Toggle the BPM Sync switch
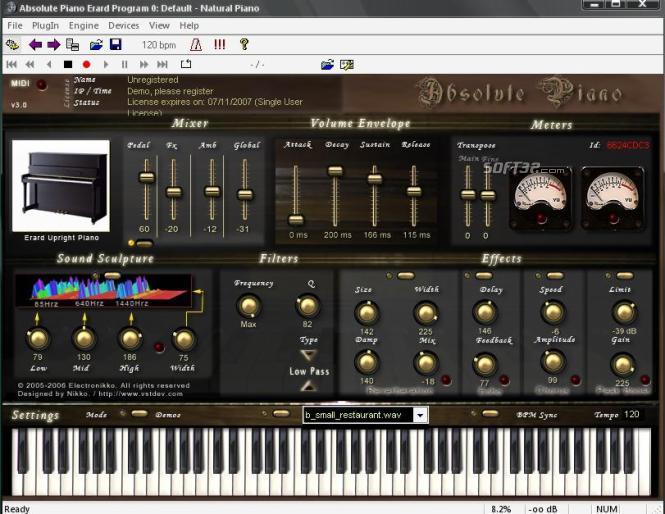Screen dimensions: 665x514 point(490,413)
